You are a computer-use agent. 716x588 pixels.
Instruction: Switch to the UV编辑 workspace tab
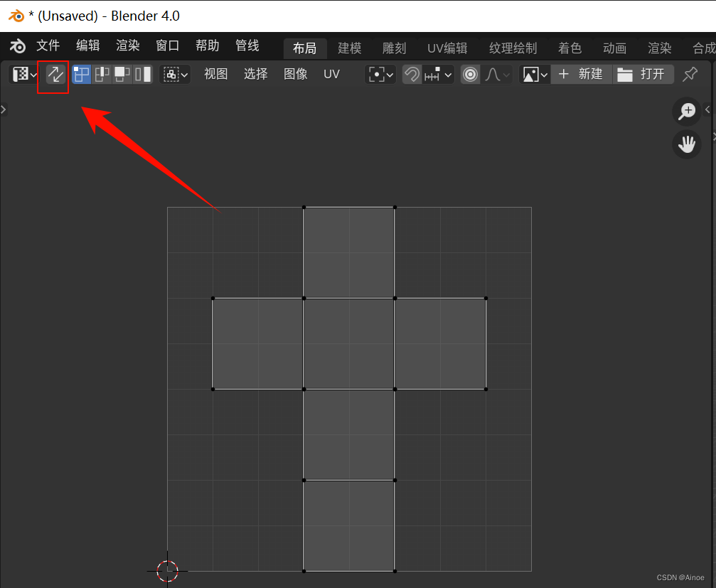(x=447, y=48)
